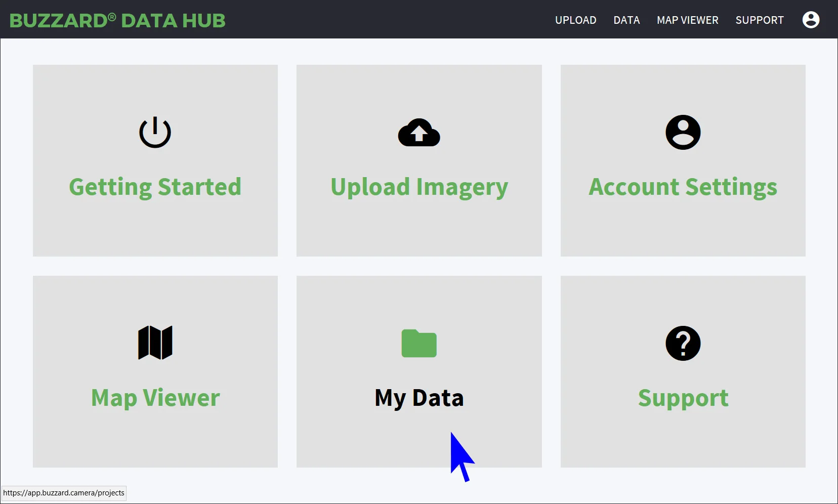Open the Upload Imagery link text
Viewport: 838px width, 504px height.
[x=419, y=187]
